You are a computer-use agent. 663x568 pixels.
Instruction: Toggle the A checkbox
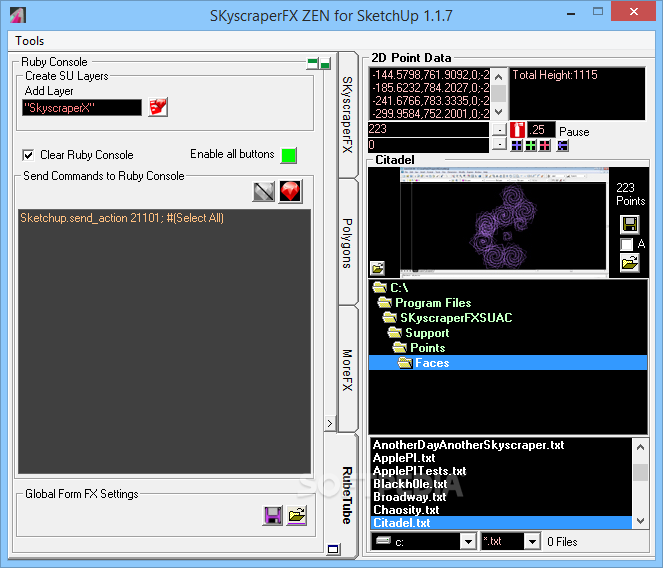(x=626, y=244)
